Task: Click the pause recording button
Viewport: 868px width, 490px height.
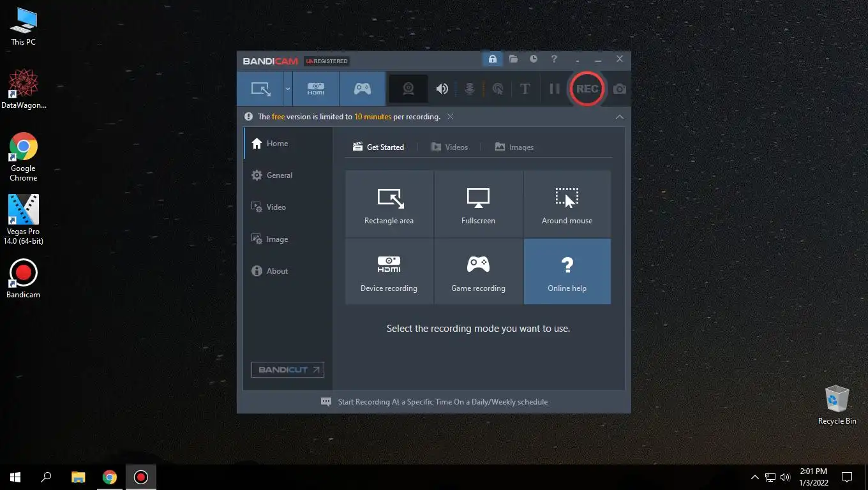Action: point(554,89)
